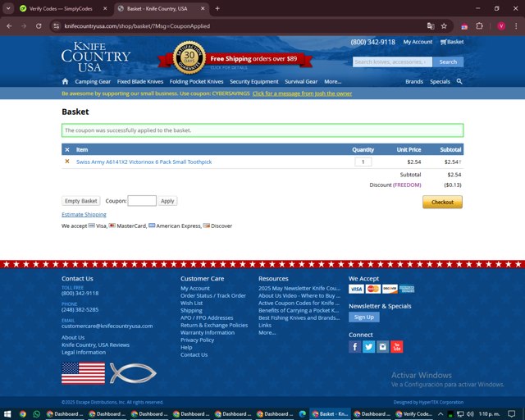Click the home icon in site navigation
Image resolution: width=525 pixels, height=420 pixels.
point(66,81)
